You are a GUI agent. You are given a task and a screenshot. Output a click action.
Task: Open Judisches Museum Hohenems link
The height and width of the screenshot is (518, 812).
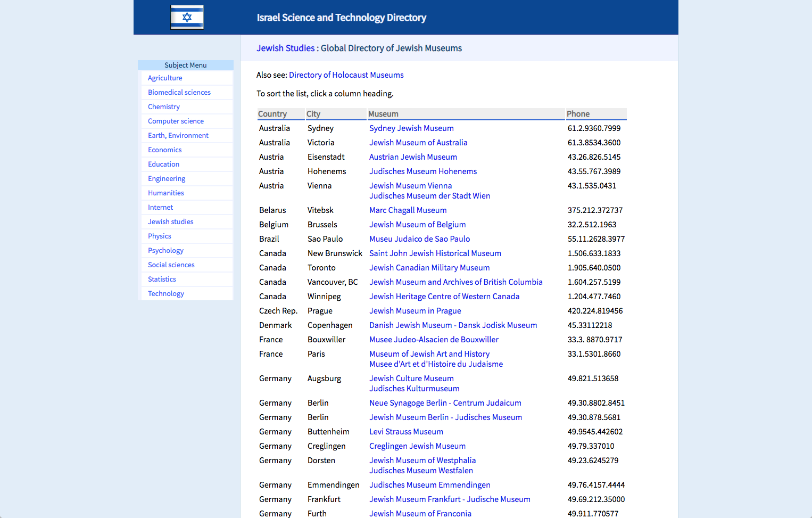[x=423, y=171]
